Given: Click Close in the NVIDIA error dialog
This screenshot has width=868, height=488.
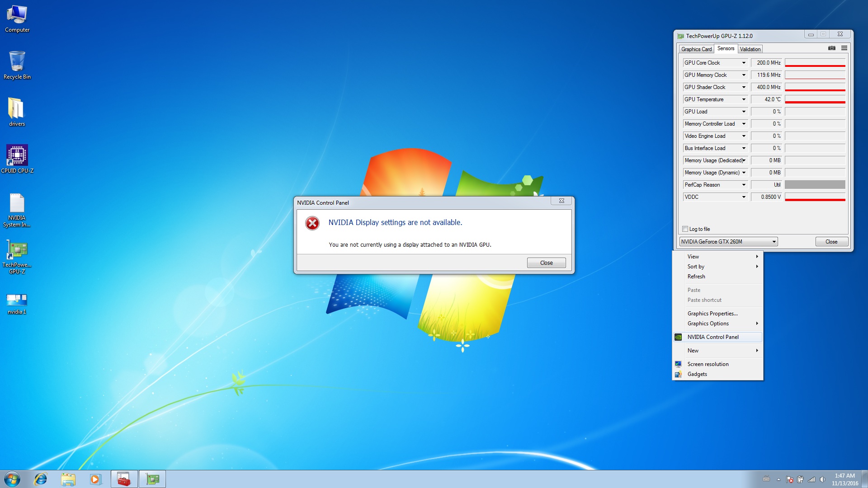Looking at the screenshot, I should [x=546, y=263].
